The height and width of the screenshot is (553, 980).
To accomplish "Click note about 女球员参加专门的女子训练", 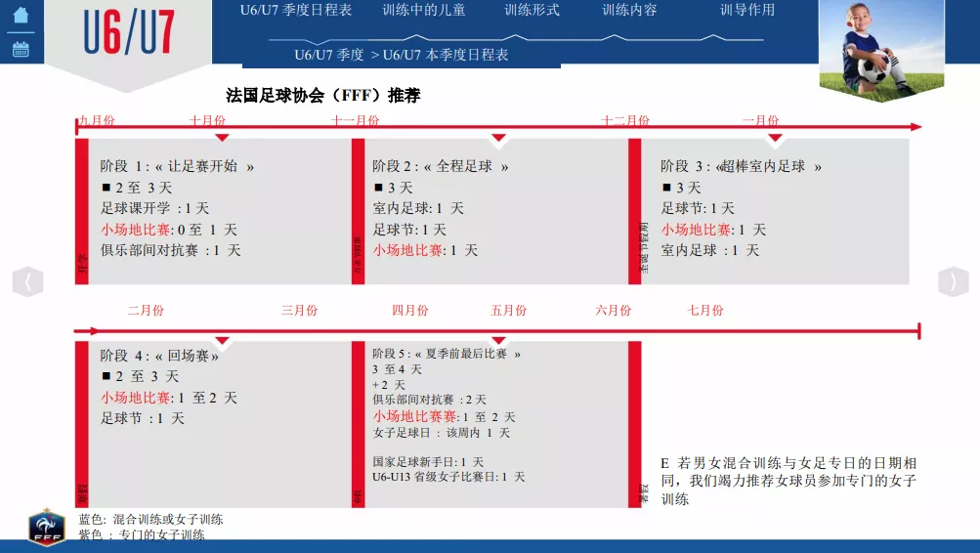I will tap(788, 481).
